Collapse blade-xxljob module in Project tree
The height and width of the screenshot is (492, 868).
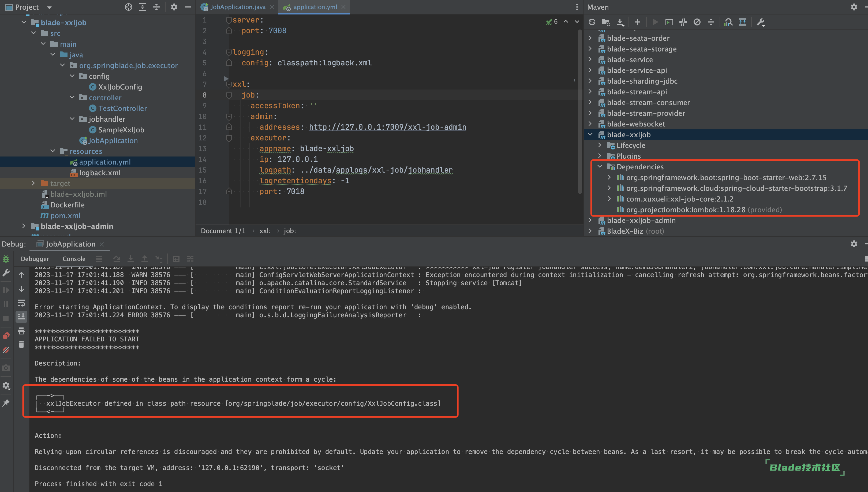[x=24, y=22]
